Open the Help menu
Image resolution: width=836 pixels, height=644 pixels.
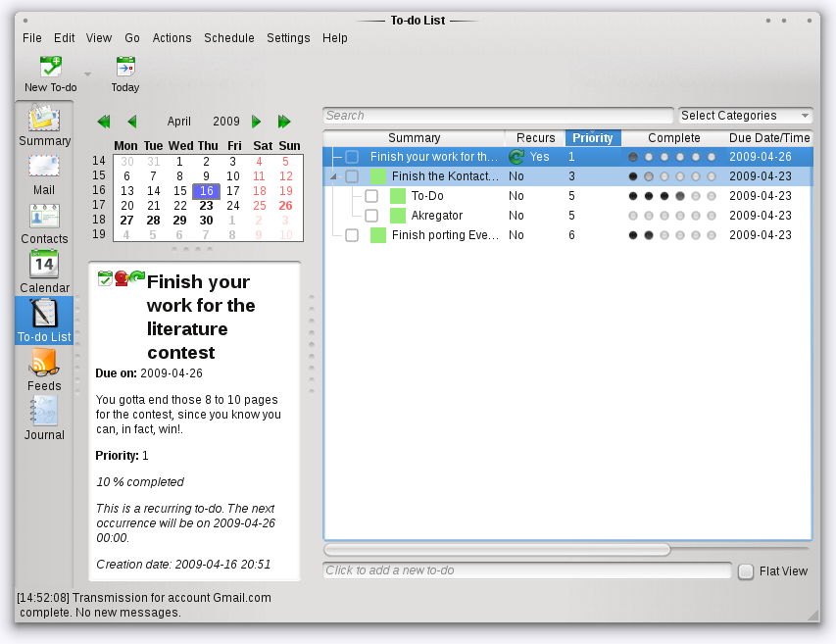[x=335, y=38]
